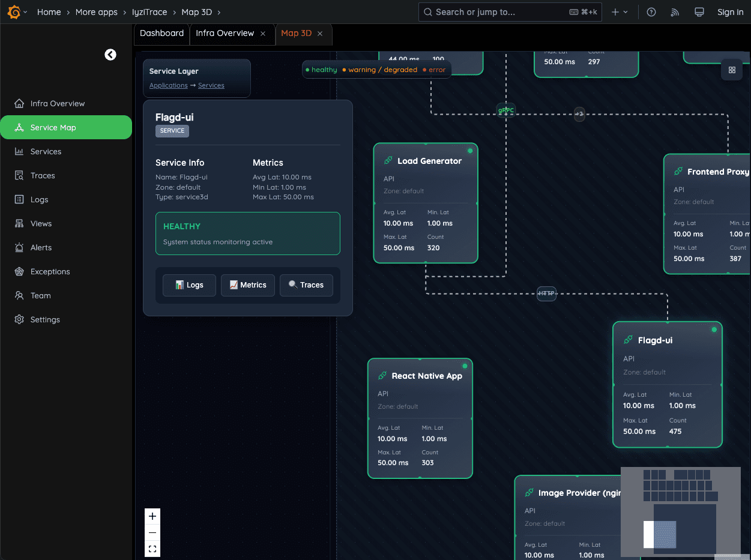Toggle fullscreen view on the map
The width and height of the screenshot is (751, 560).
point(152,549)
